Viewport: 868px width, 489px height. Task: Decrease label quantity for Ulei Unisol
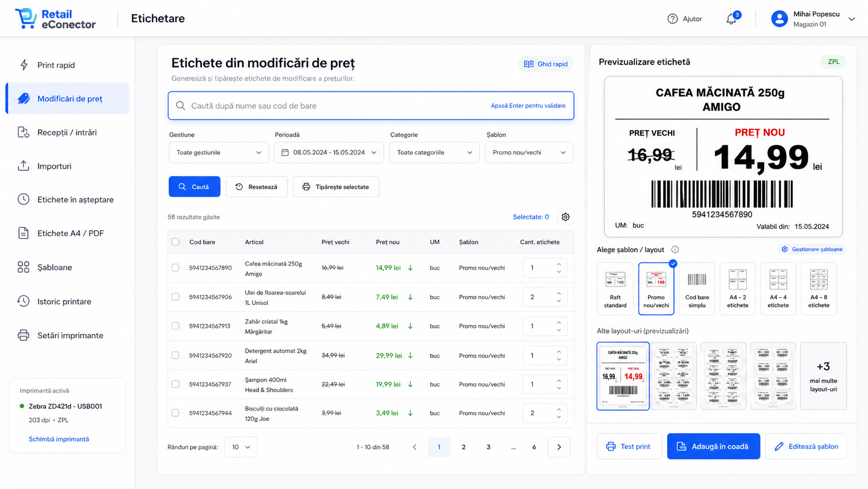pos(559,300)
